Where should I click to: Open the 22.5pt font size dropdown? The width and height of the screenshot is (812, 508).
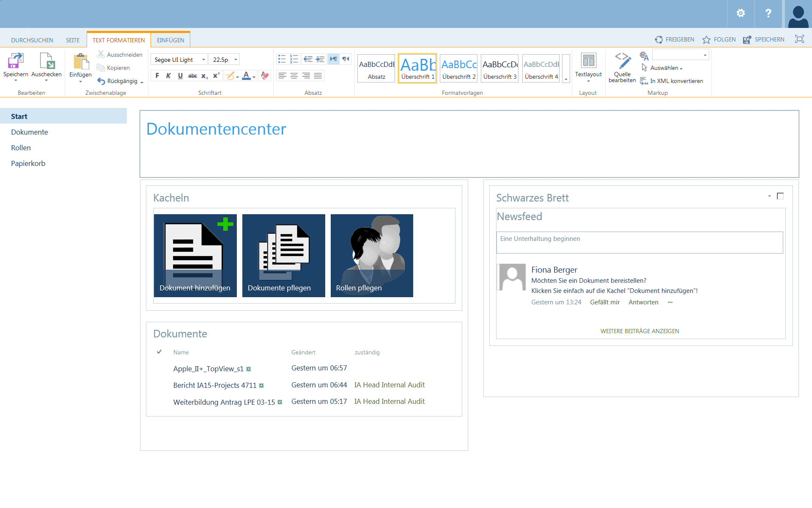coord(236,60)
